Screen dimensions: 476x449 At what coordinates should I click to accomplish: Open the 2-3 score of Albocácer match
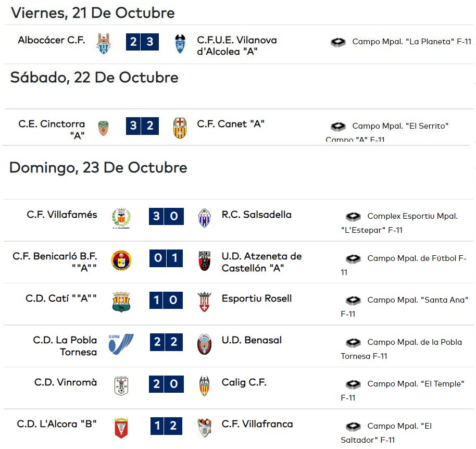tap(142, 42)
